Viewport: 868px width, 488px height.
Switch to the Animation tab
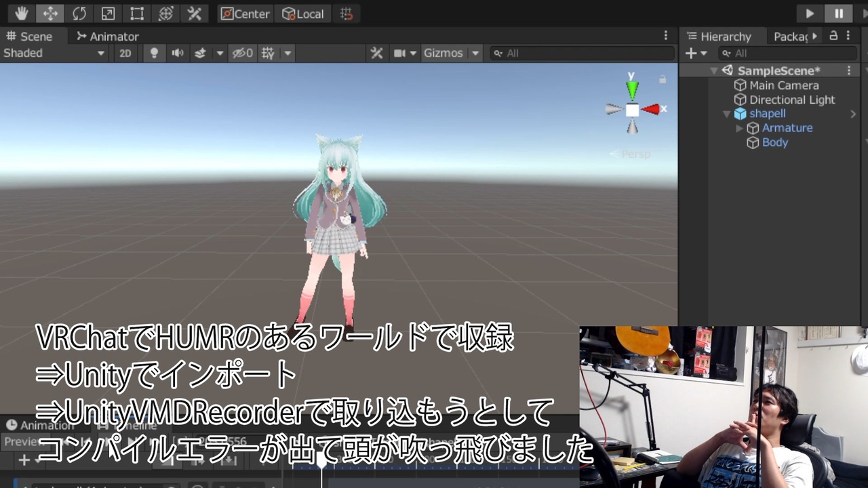point(39,426)
